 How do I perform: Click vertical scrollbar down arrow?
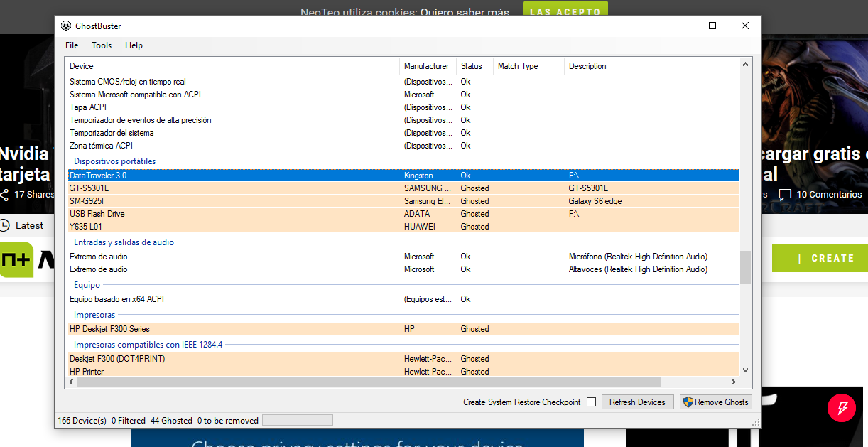[x=745, y=370]
